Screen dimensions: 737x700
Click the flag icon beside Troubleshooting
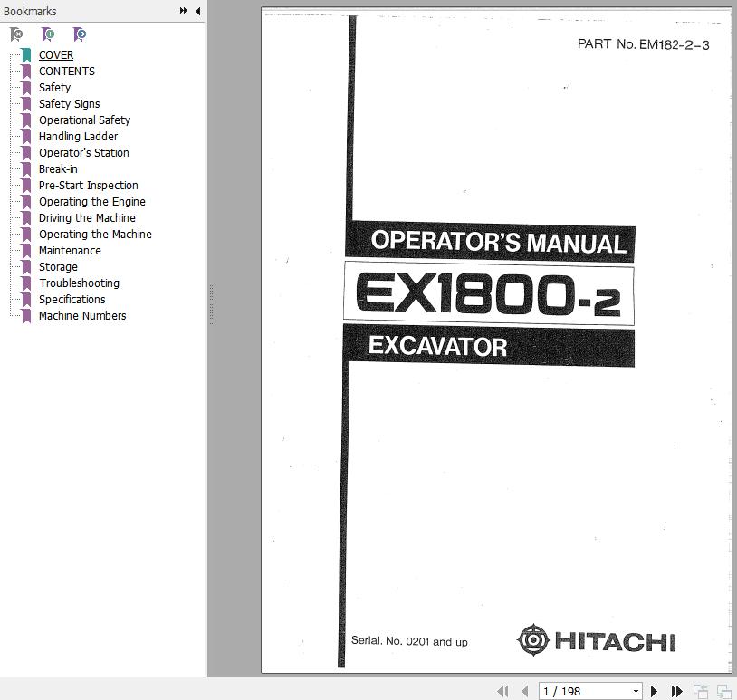click(x=26, y=283)
